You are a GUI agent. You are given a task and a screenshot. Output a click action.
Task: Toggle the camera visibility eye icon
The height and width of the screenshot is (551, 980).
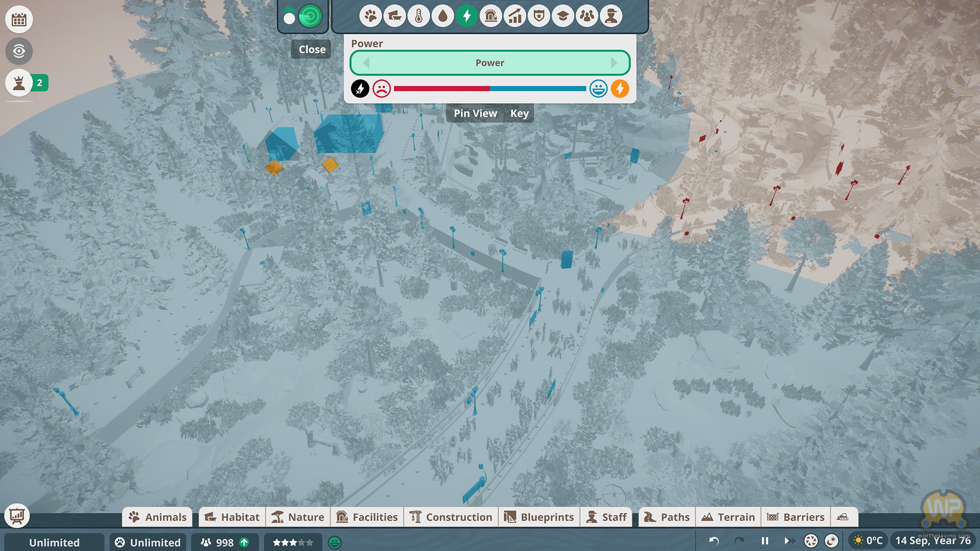tap(19, 51)
